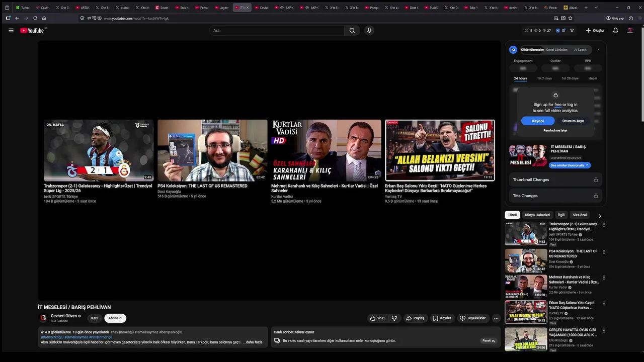Screen dimensions: 644x362
Task: Open the Oluştur create menu
Action: click(x=595, y=31)
